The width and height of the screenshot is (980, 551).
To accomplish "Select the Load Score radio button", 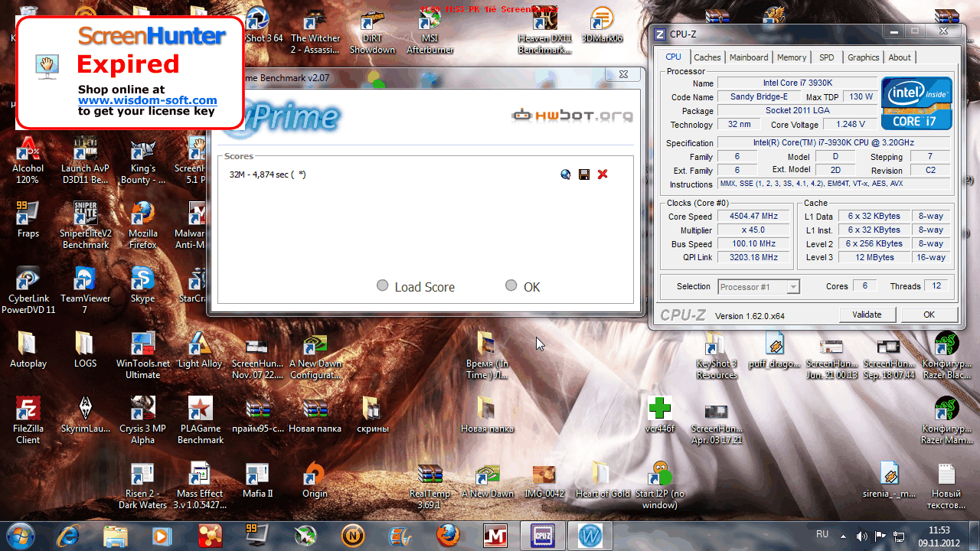I will 383,285.
